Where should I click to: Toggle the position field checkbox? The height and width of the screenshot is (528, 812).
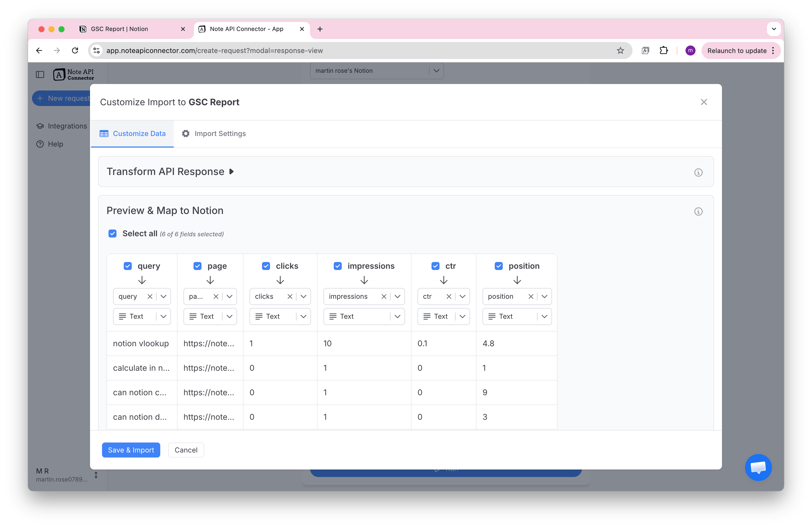tap(499, 266)
